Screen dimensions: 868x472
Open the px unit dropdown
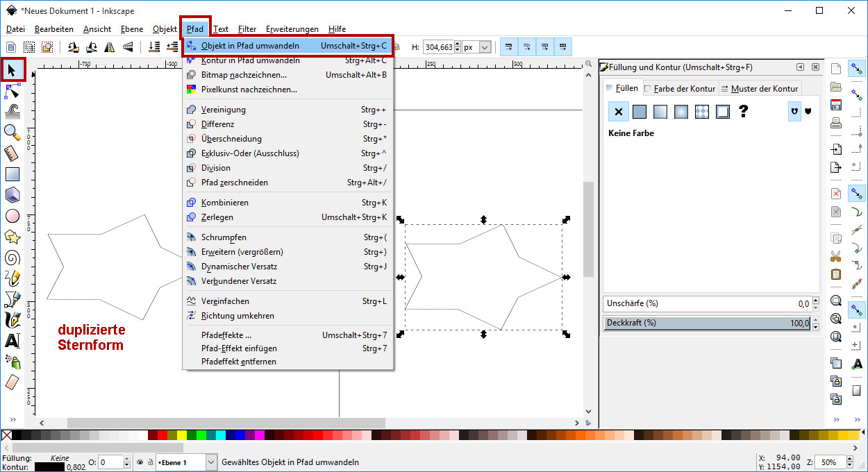tap(485, 47)
